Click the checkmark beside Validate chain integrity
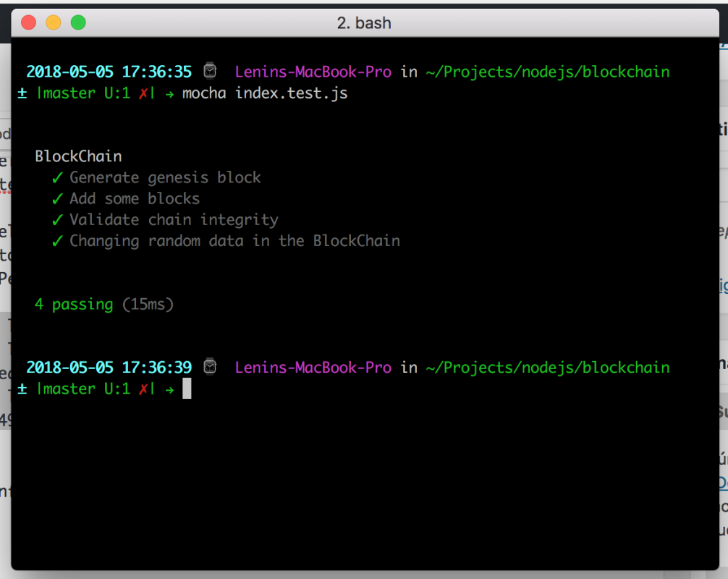The image size is (728, 579). click(58, 220)
